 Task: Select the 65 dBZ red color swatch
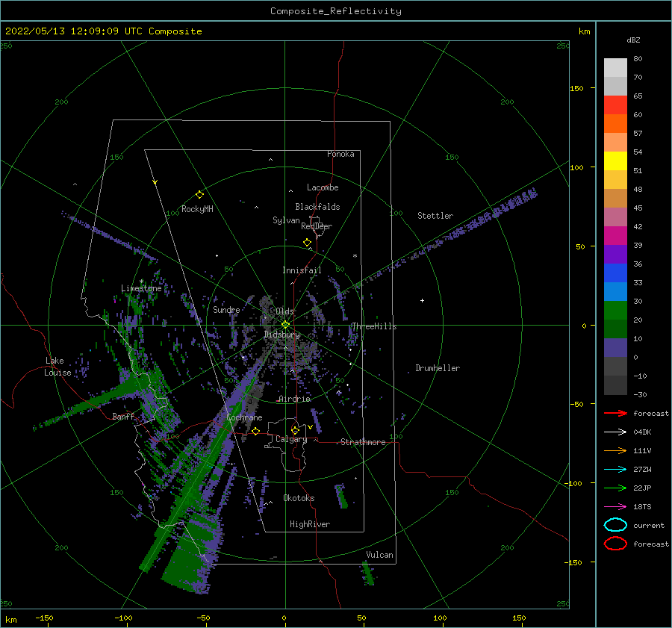615,105
